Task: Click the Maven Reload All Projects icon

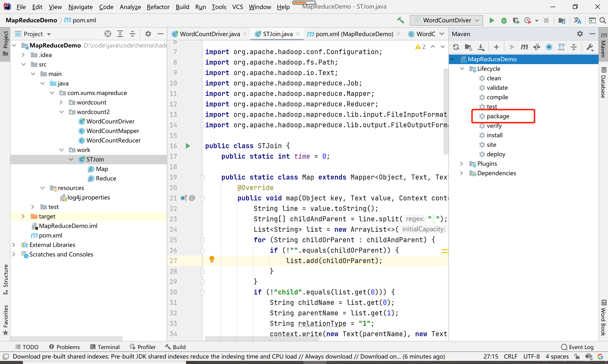Action: pyautogui.click(x=456, y=47)
